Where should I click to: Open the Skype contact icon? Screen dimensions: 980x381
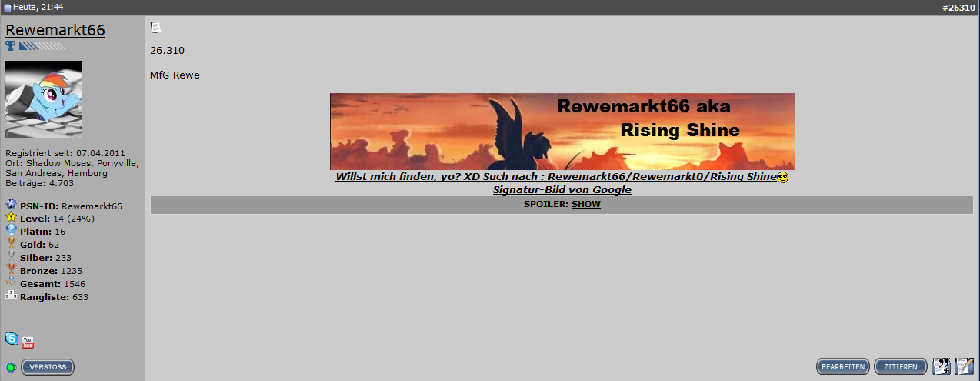(x=12, y=338)
